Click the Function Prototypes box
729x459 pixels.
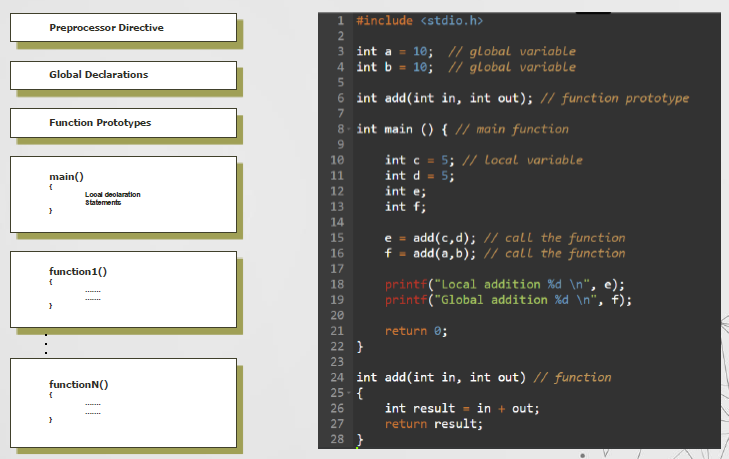coord(124,122)
